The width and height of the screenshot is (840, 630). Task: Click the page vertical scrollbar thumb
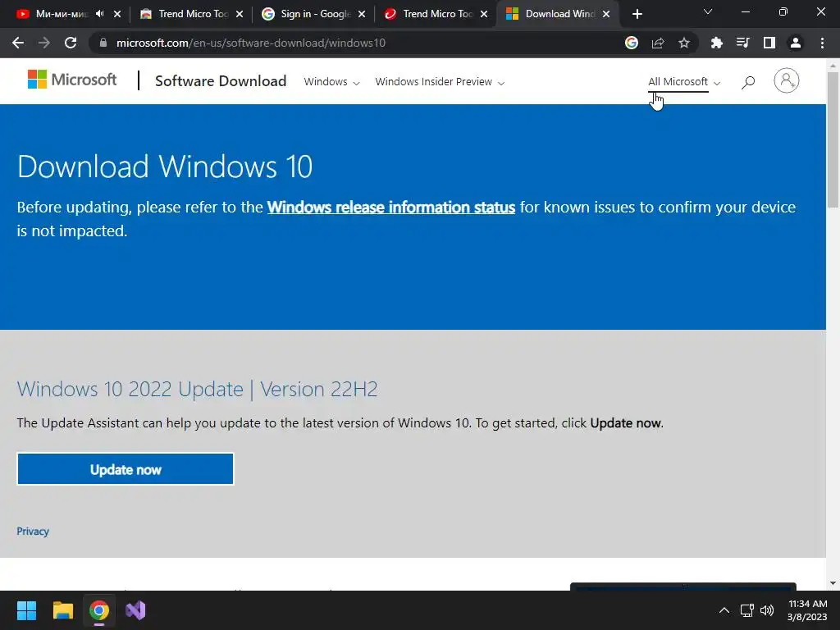[833, 139]
